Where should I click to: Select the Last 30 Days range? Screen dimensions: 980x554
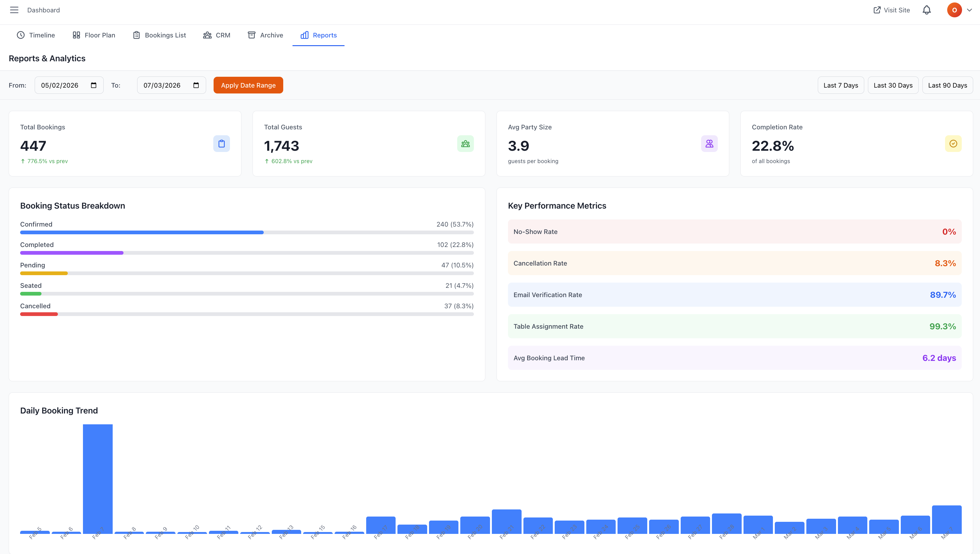click(893, 85)
